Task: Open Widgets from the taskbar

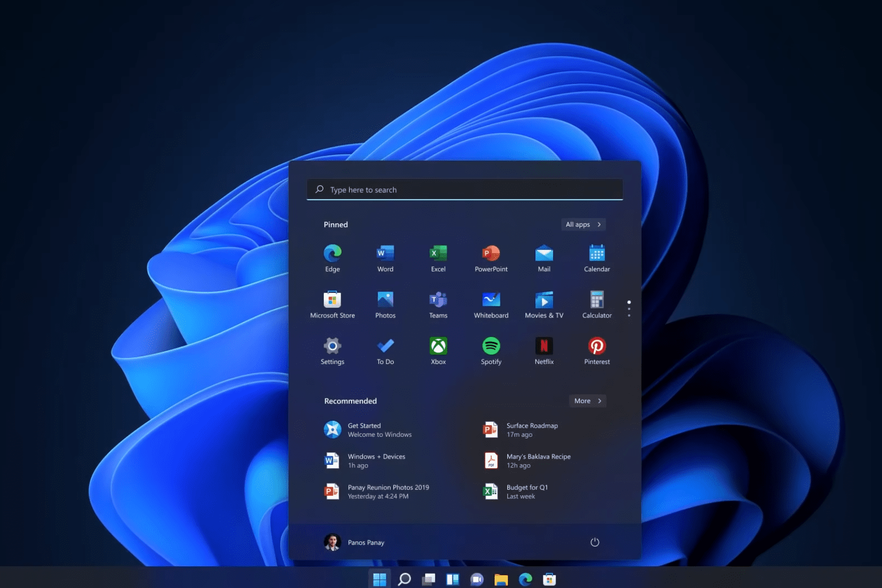Action: click(x=452, y=579)
